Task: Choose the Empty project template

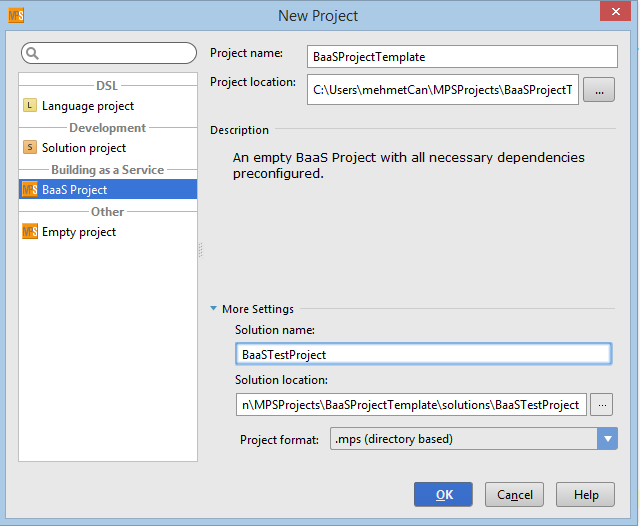Action: coord(78,232)
